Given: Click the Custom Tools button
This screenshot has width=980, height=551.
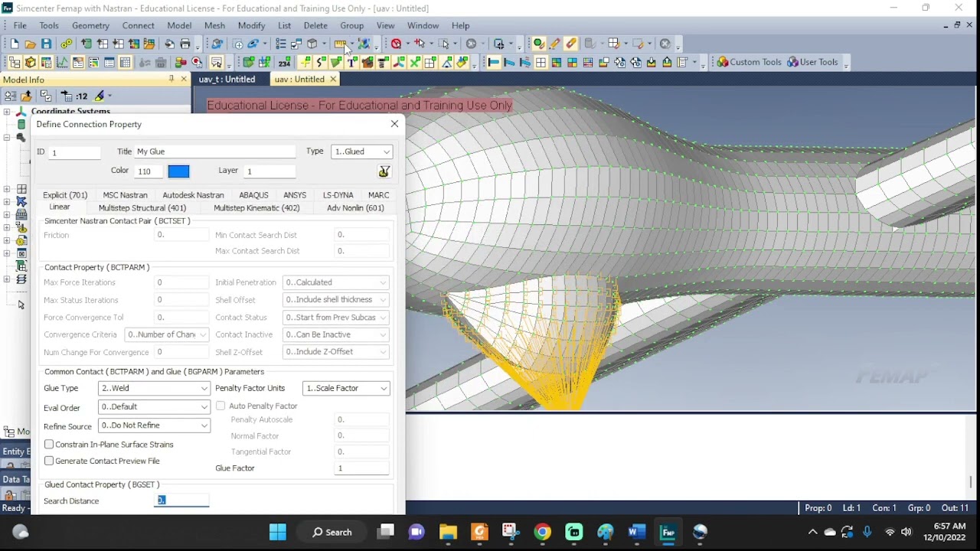Looking at the screenshot, I should pos(749,62).
